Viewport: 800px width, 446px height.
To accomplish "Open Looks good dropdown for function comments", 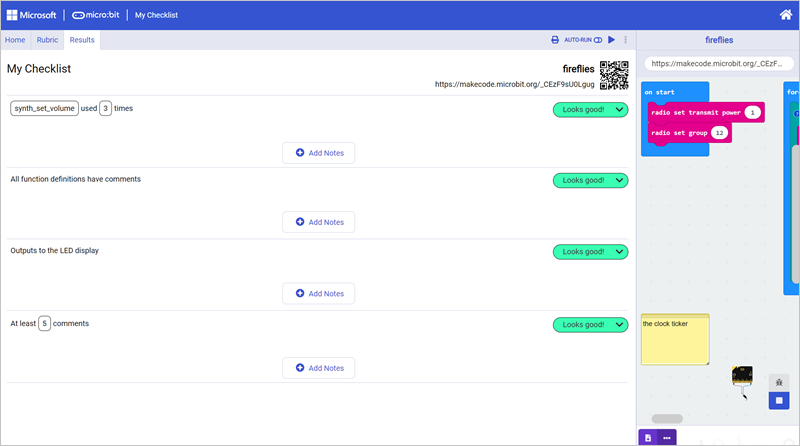I will click(x=590, y=180).
